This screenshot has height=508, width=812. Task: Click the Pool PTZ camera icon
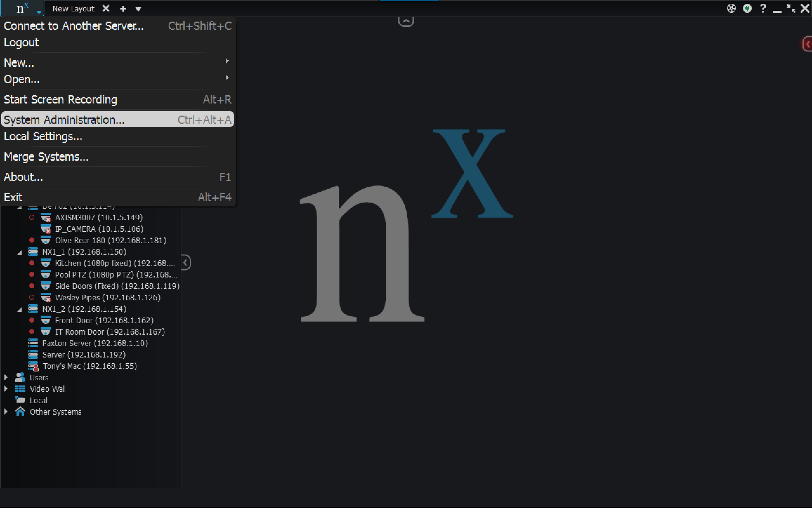click(x=46, y=275)
